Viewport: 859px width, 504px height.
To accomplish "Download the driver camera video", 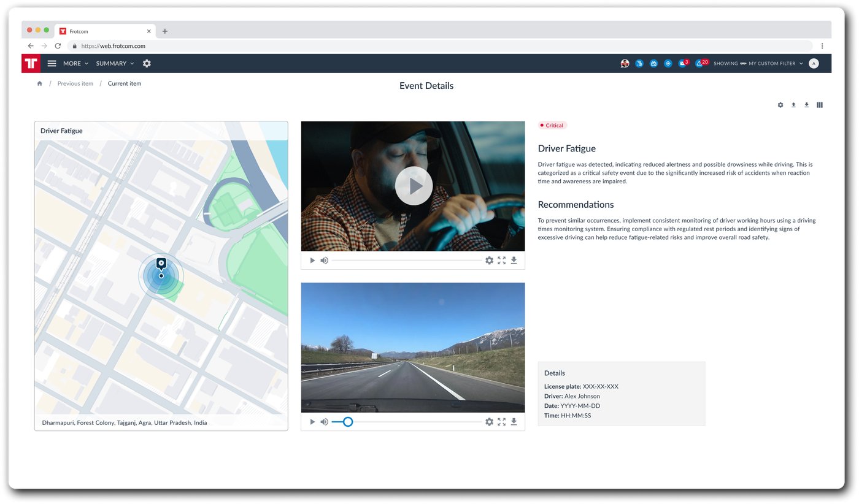I will coord(514,261).
